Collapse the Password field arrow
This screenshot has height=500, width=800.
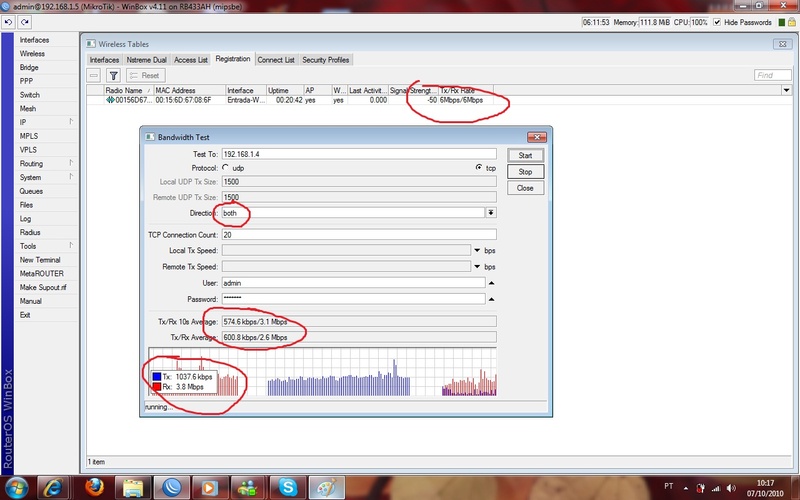click(491, 299)
